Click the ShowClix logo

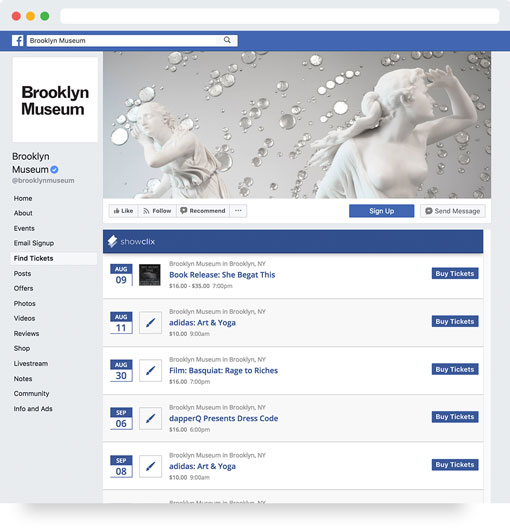click(x=131, y=241)
